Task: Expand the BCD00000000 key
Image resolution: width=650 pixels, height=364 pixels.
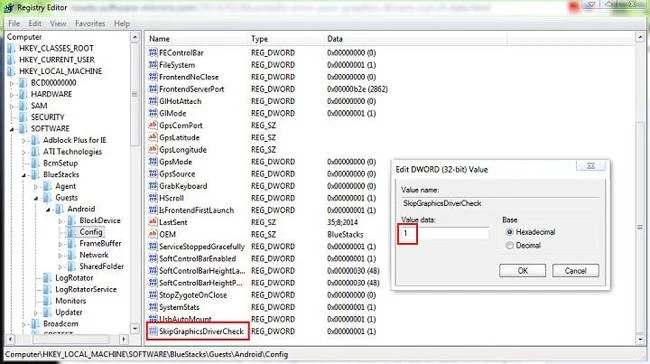Action: coord(12,83)
